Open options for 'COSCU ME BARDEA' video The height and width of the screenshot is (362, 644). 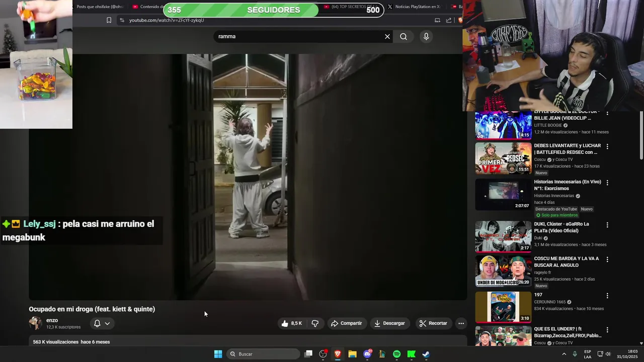(x=607, y=259)
